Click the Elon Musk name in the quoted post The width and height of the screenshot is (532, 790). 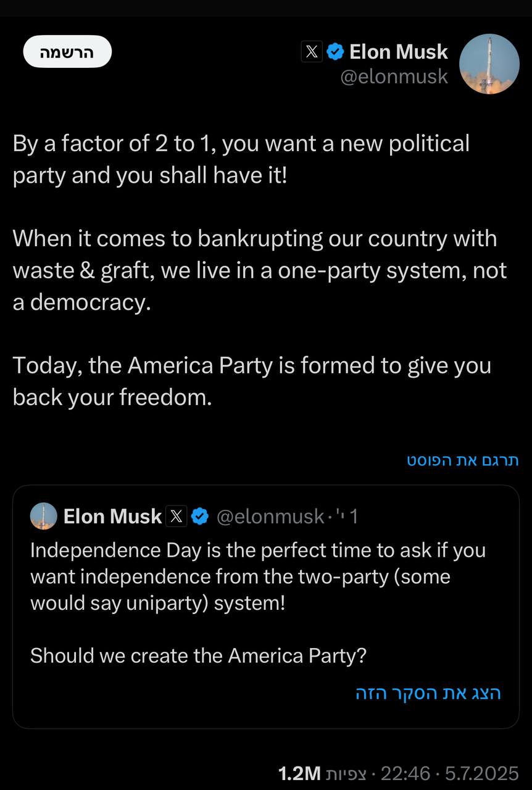pos(112,516)
